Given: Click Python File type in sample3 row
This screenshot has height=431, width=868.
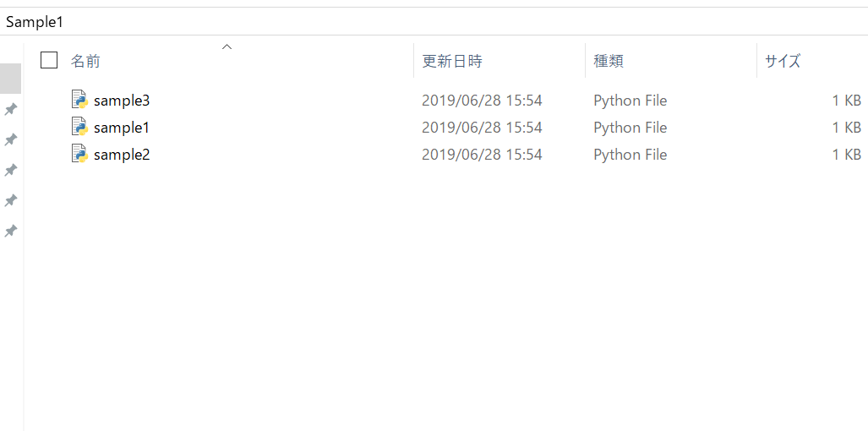Looking at the screenshot, I should [630, 101].
